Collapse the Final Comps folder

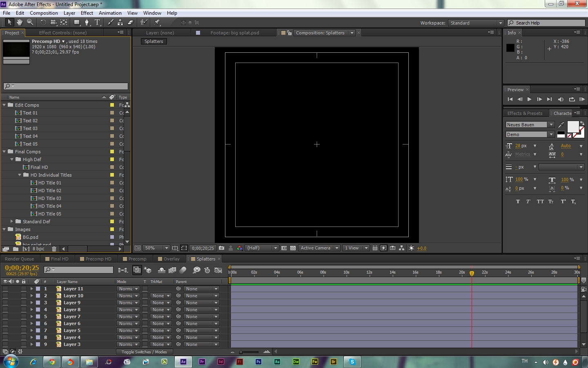[4, 152]
